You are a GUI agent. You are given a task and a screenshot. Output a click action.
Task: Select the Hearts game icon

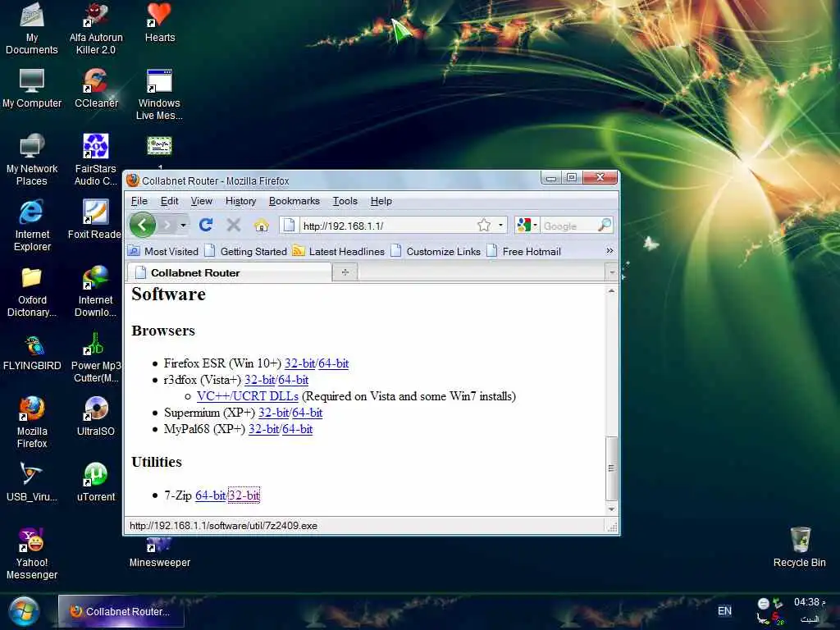(160, 22)
